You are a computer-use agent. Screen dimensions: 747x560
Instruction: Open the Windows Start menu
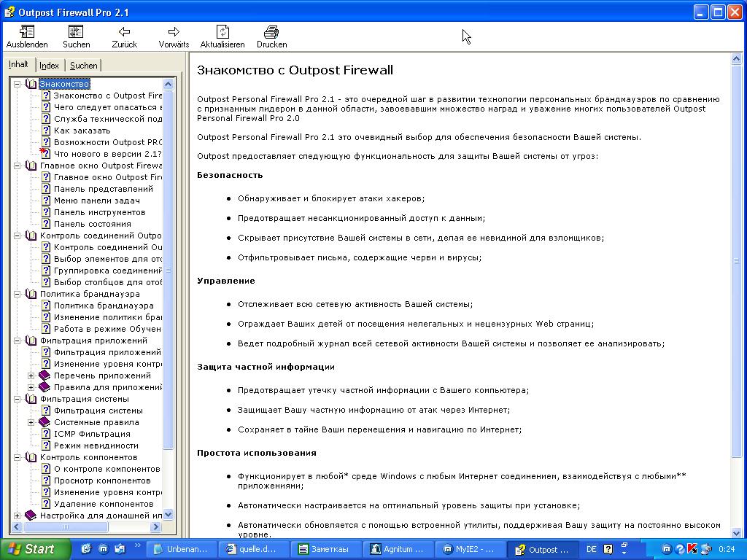click(34, 550)
